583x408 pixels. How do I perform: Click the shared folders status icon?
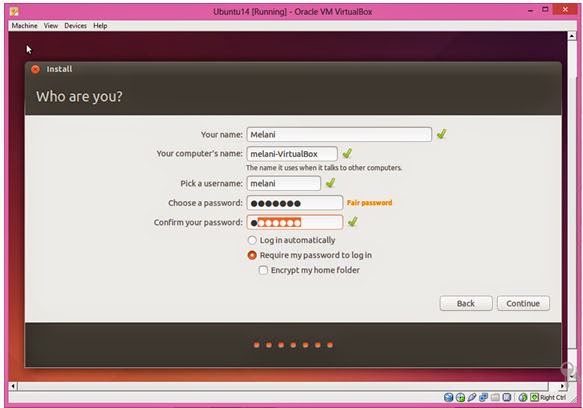click(495, 398)
